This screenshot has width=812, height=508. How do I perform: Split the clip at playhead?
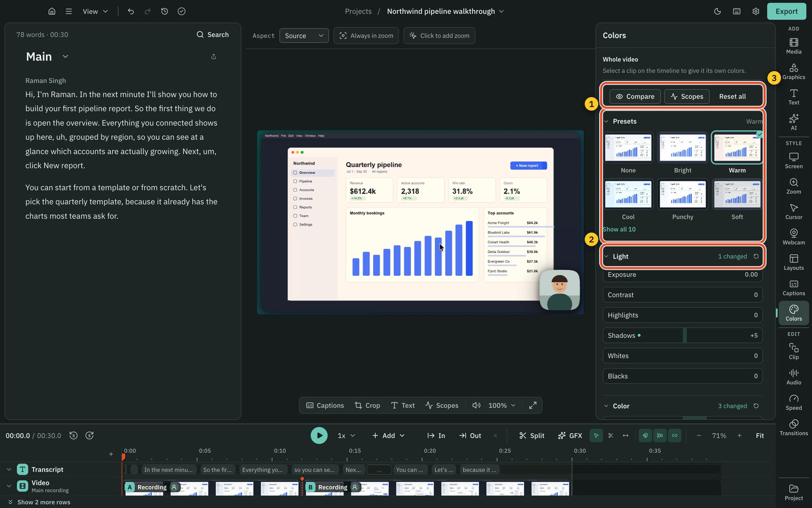[532, 435]
